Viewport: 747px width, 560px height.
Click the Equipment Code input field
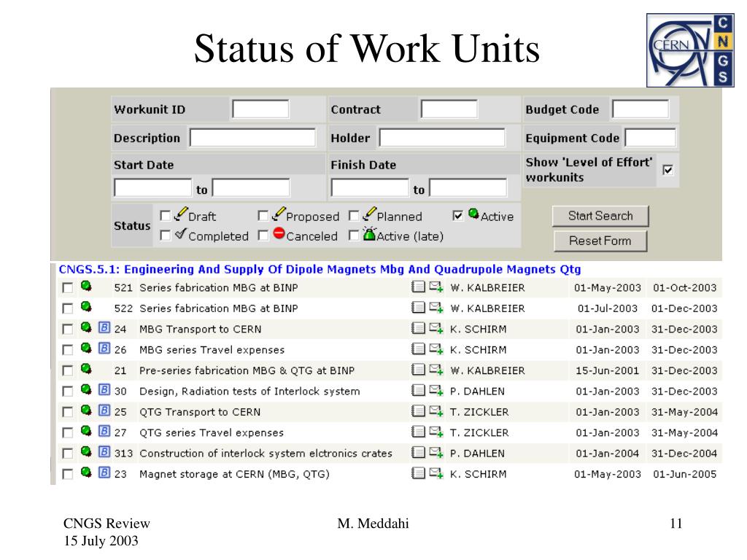pos(650,138)
